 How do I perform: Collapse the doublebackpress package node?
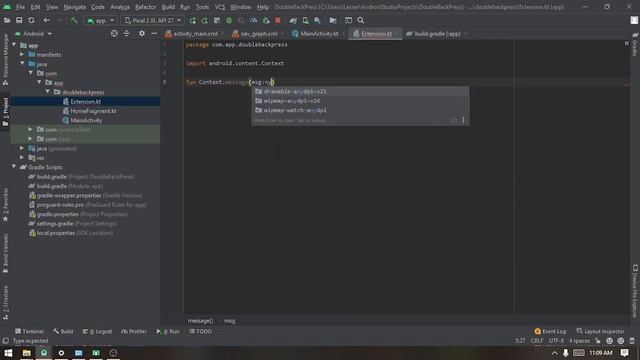[48, 92]
